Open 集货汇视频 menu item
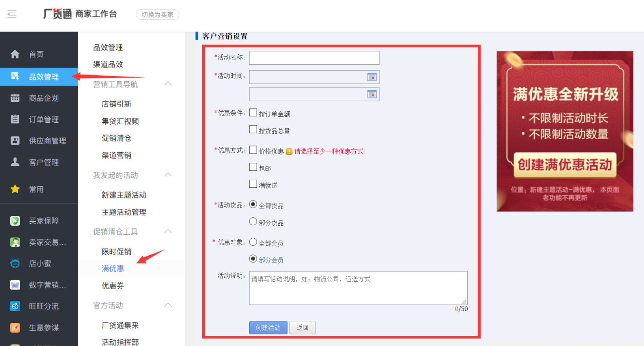 point(120,121)
